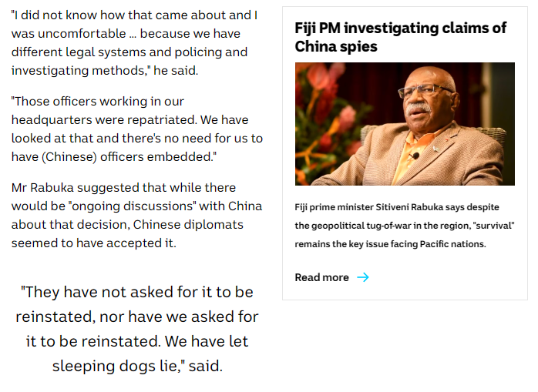Click the card summary about geopolitical tug-of-war
The height and width of the screenshot is (392, 538).
[x=405, y=225]
